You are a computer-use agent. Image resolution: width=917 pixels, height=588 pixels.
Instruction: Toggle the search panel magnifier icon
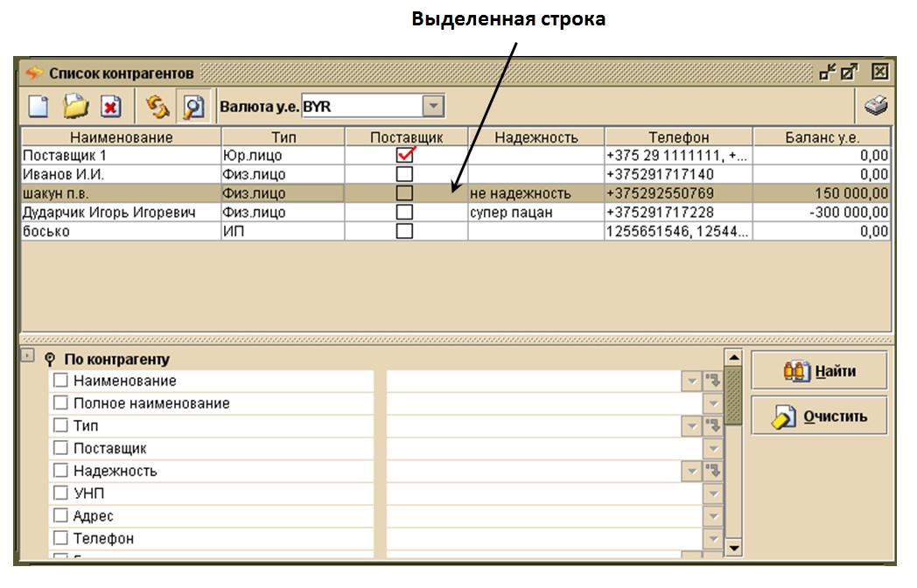[x=193, y=107]
